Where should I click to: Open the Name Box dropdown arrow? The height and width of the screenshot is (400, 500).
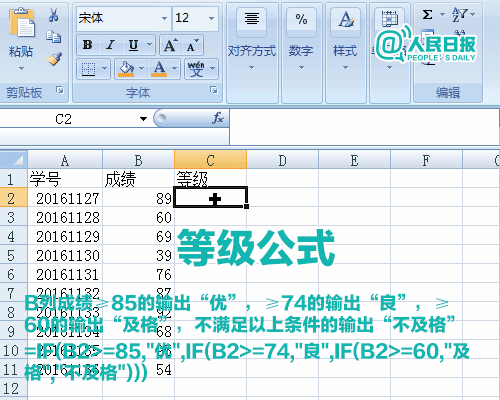(x=143, y=119)
